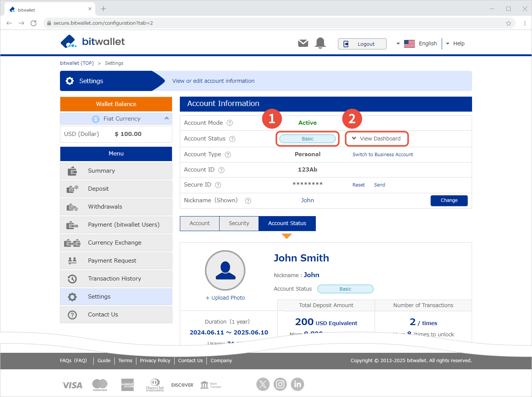The image size is (532, 397).
Task: Click the notification bell icon
Action: 320,43
